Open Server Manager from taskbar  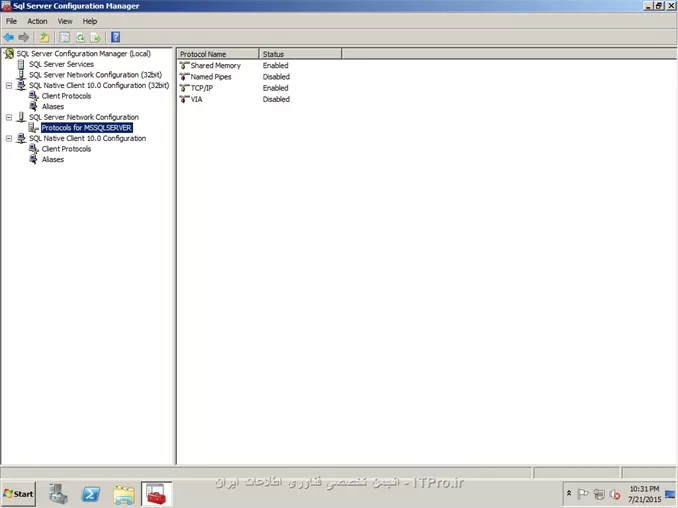coord(58,494)
